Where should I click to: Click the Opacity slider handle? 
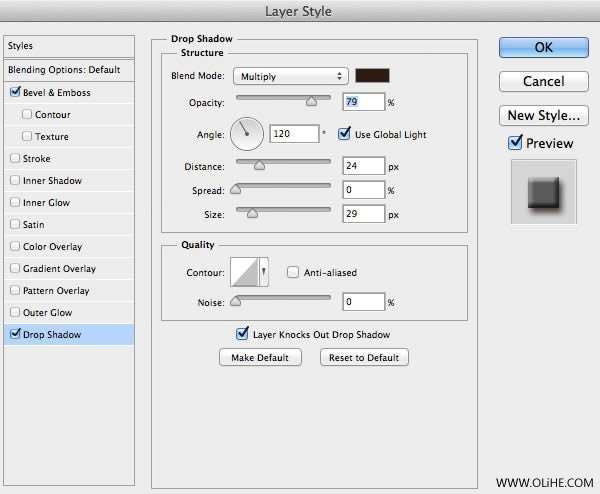tap(311, 101)
